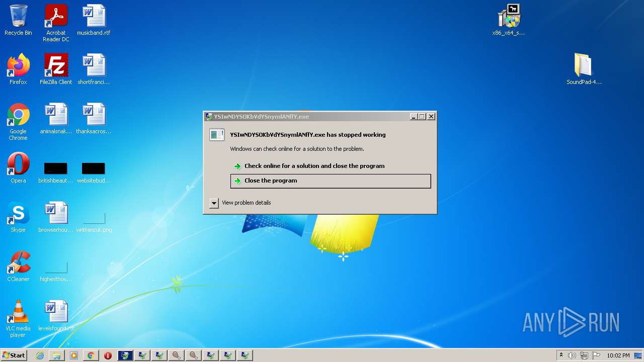Click 'Windows can check online' message text
Image resolution: width=644 pixels, height=362 pixels.
[x=297, y=149]
